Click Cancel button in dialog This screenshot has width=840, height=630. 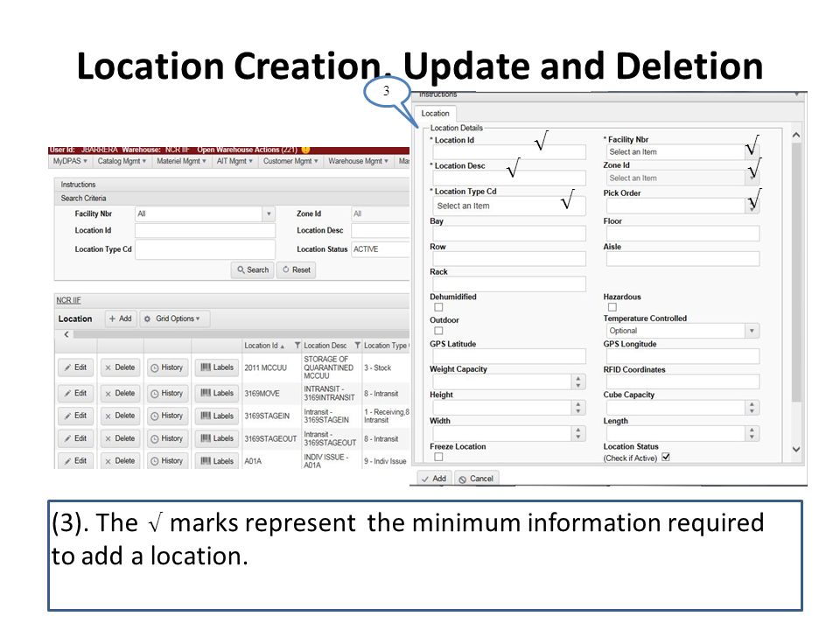tap(476, 479)
